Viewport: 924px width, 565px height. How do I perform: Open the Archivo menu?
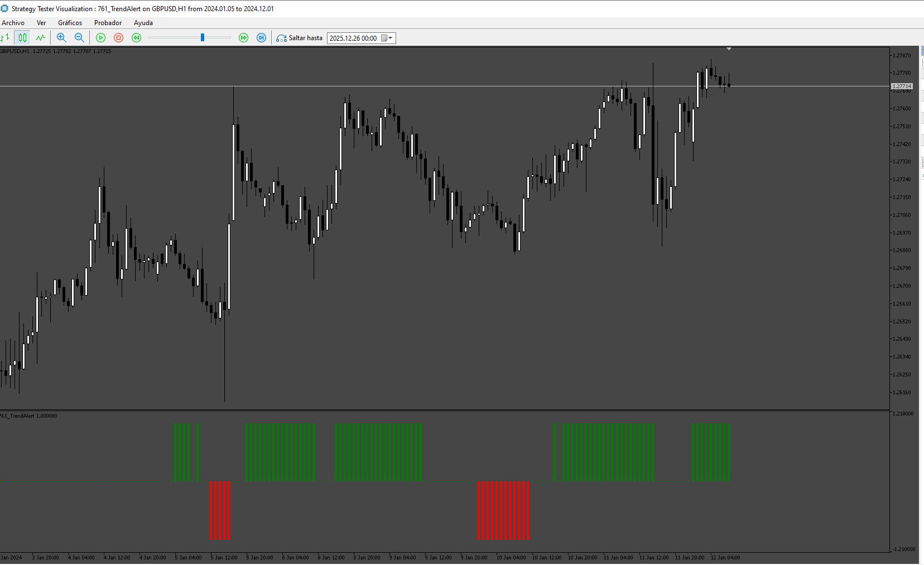pos(13,23)
